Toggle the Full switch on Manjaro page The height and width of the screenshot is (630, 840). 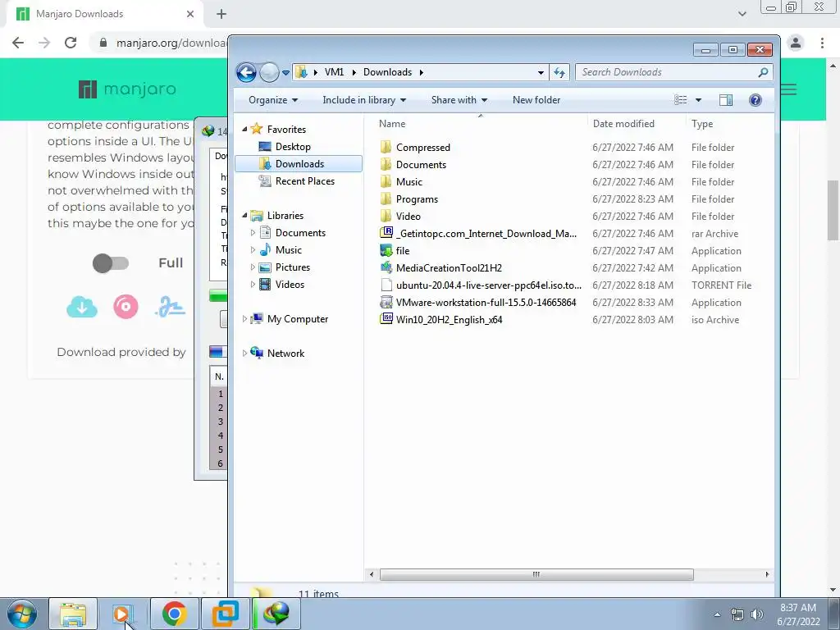pyautogui.click(x=111, y=263)
